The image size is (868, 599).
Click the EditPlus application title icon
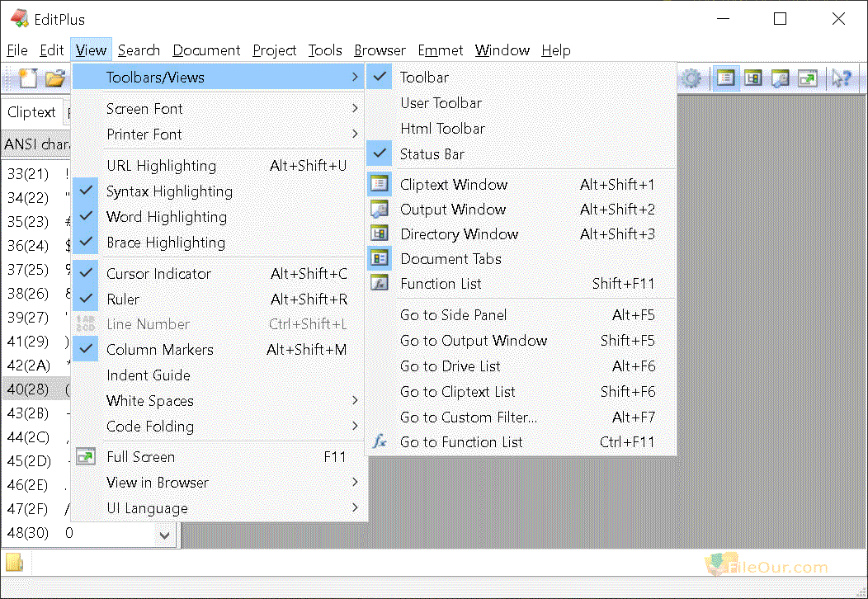tap(19, 19)
